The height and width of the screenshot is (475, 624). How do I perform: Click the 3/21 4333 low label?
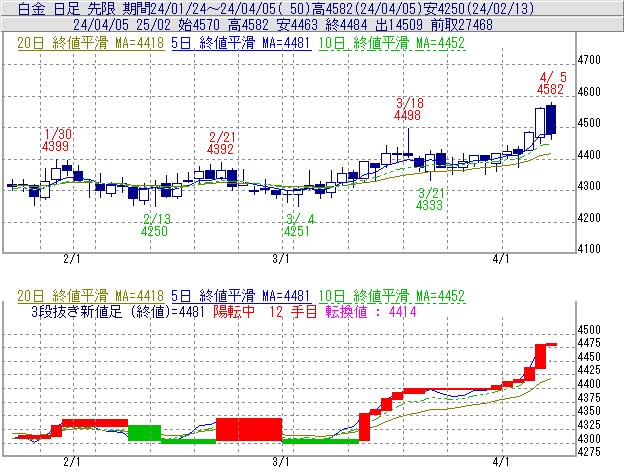point(430,199)
